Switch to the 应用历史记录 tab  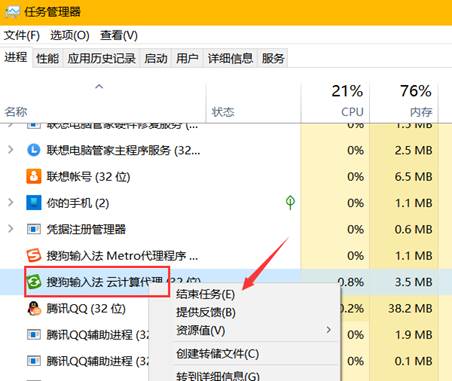coord(101,59)
